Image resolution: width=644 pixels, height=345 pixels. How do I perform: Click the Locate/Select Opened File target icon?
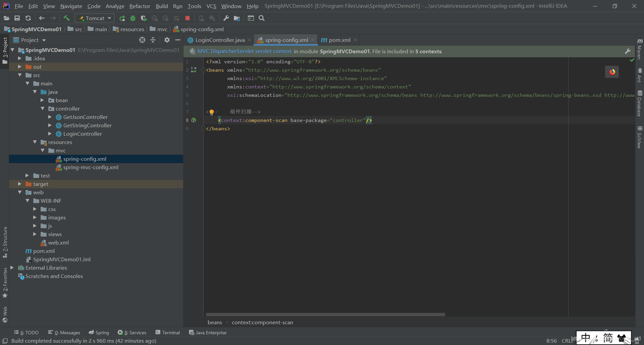click(x=142, y=40)
